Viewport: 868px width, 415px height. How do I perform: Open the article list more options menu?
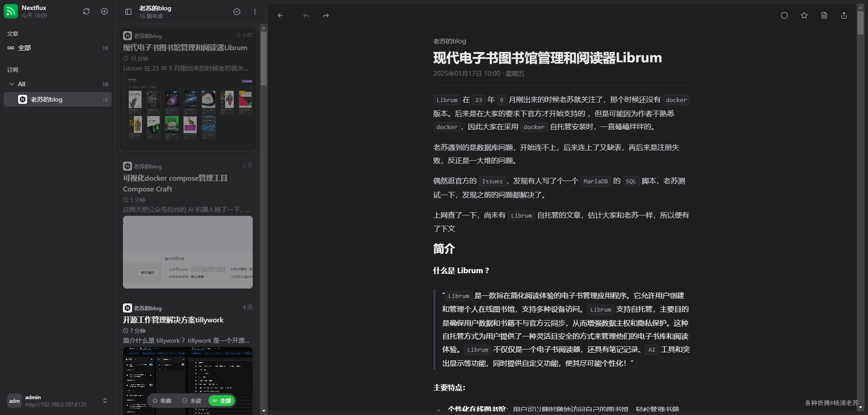[x=255, y=12]
